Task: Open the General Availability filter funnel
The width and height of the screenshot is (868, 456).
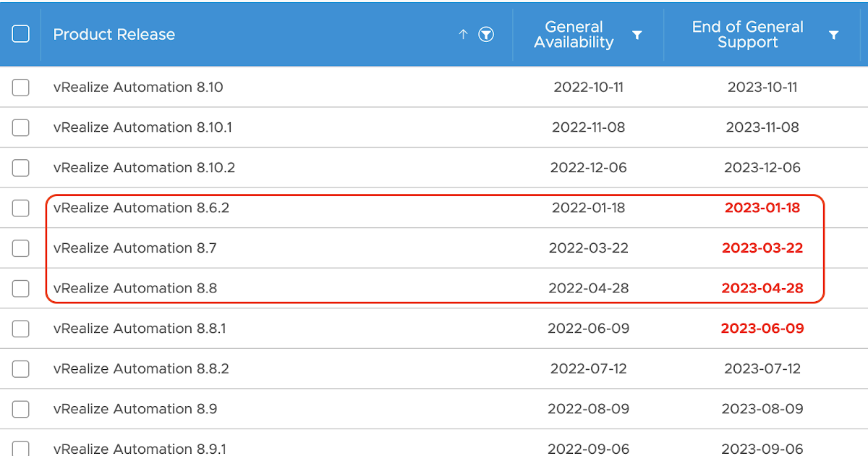Action: point(637,35)
